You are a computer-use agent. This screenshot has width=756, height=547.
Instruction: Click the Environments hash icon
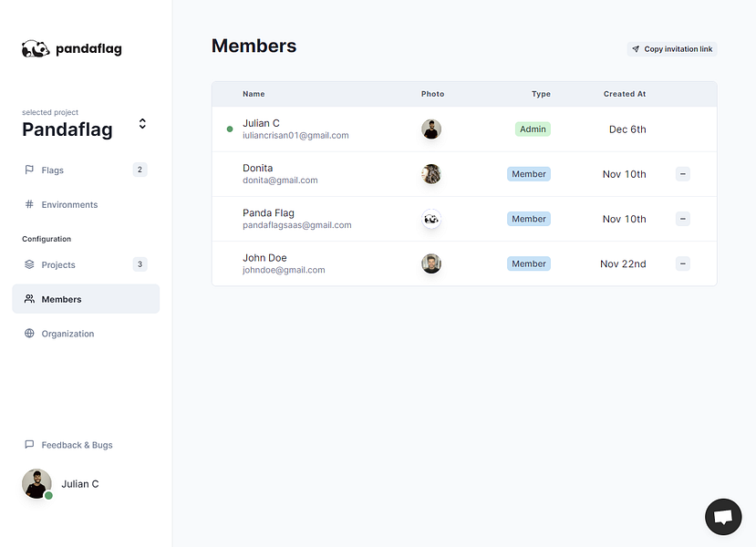[29, 205]
